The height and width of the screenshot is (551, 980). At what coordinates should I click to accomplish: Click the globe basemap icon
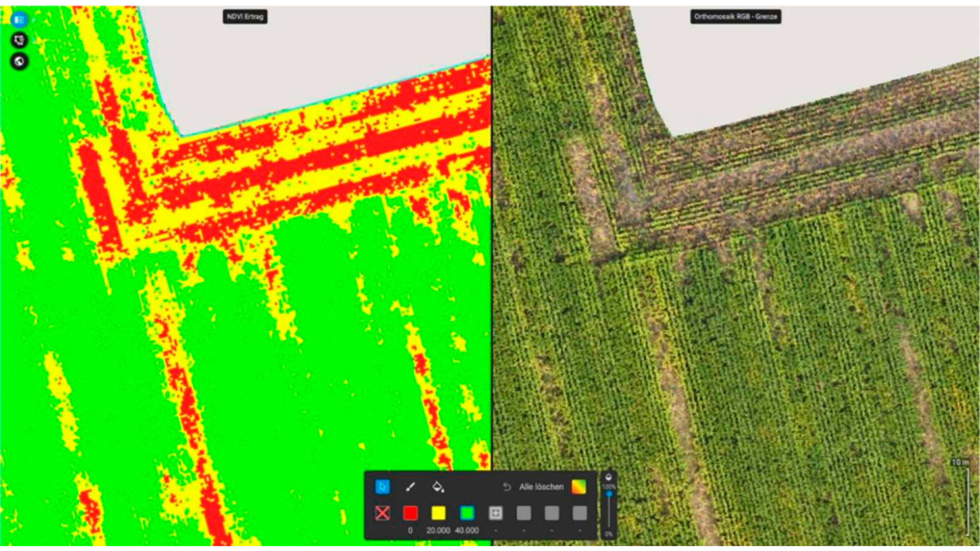click(x=19, y=61)
